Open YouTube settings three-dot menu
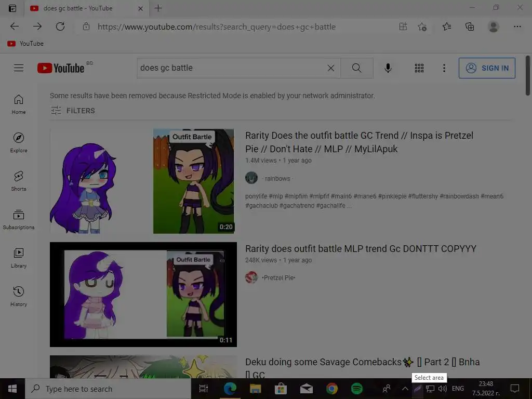The height and width of the screenshot is (399, 532). pyautogui.click(x=444, y=68)
